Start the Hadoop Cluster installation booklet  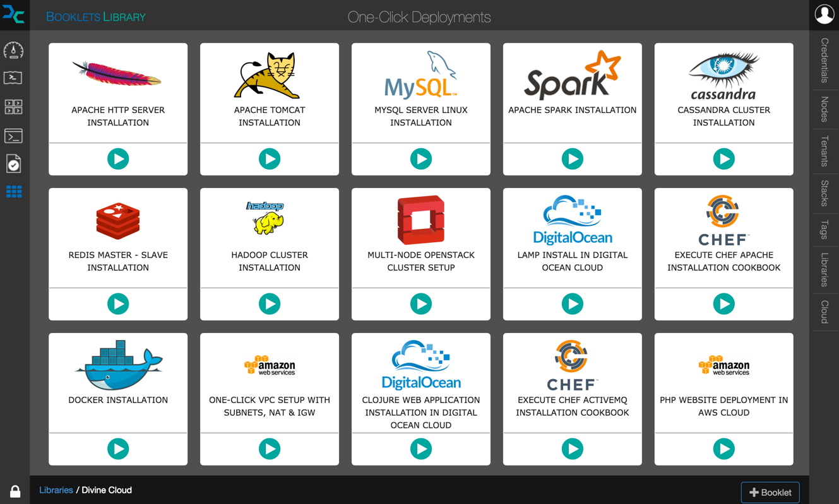click(270, 304)
